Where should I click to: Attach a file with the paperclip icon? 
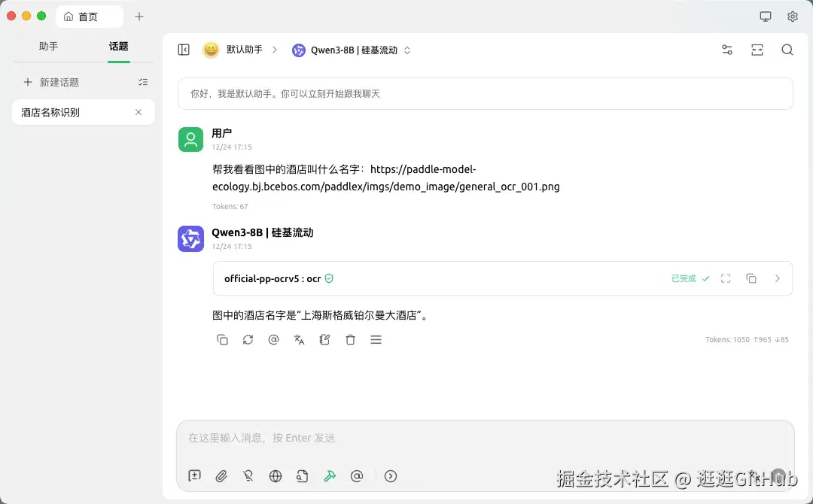[x=221, y=476]
